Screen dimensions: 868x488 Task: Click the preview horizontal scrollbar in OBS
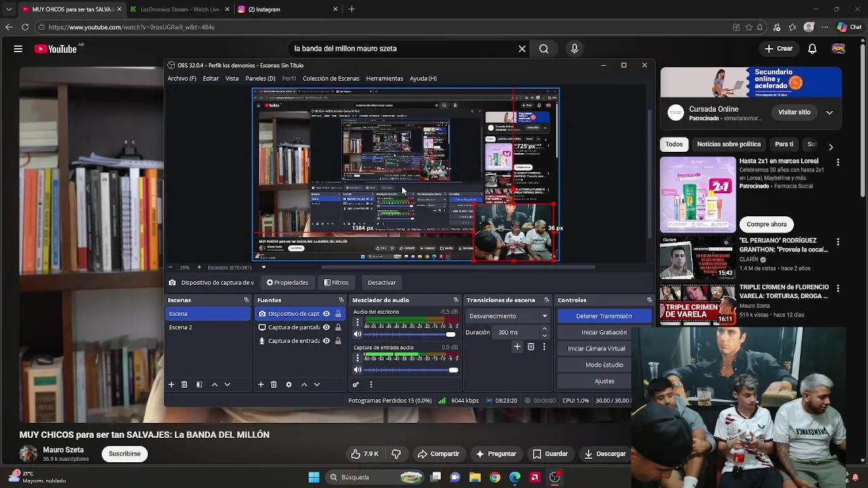(x=458, y=267)
